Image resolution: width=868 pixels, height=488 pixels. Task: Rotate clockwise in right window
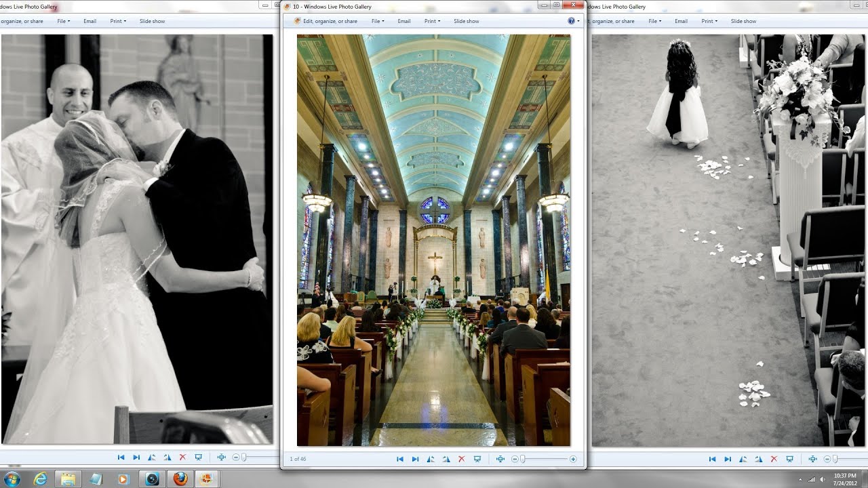tap(758, 459)
